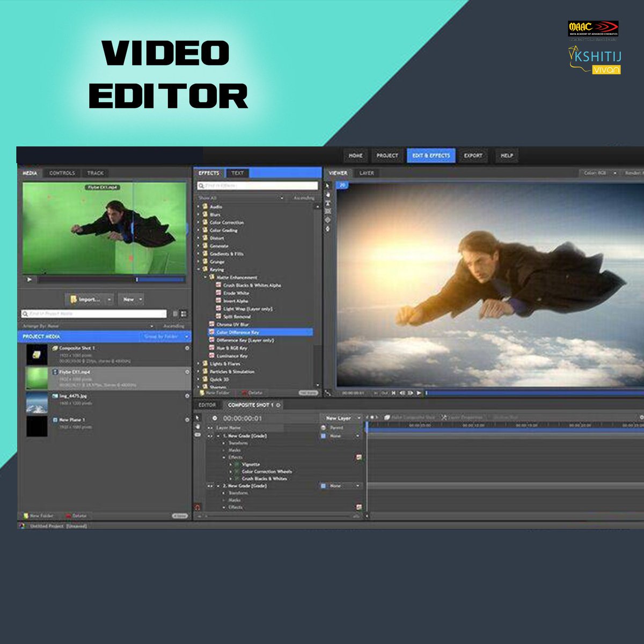The image size is (644, 644).
Task: Open gear options for Composite Shot 1 media
Action: pos(187,348)
